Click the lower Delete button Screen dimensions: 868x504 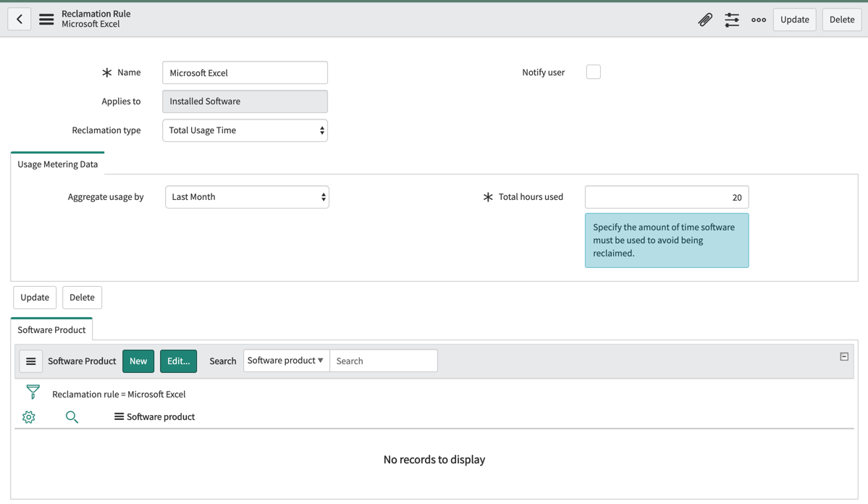82,298
